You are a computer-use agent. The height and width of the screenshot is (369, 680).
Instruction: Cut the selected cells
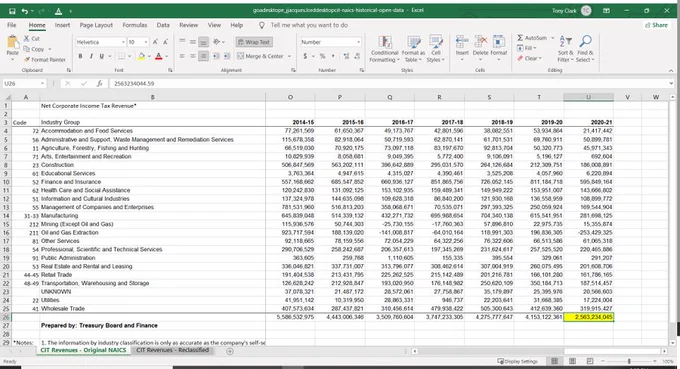click(x=32, y=39)
